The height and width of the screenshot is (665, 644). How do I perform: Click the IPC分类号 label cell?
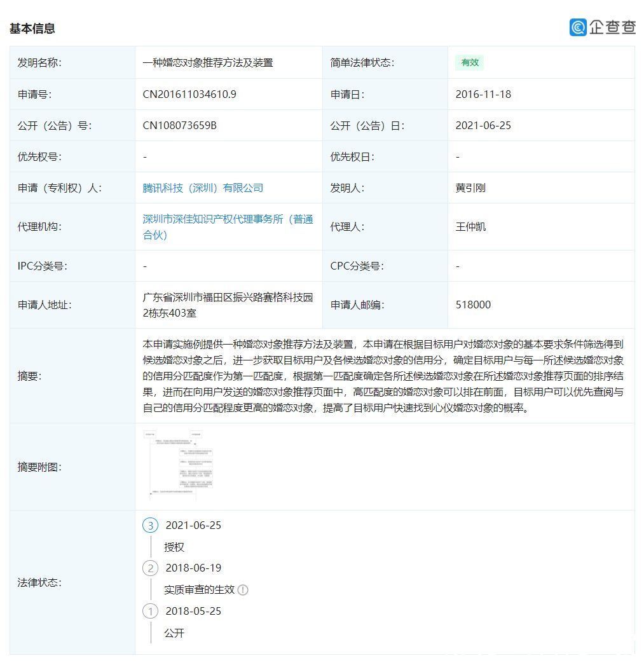coord(72,266)
